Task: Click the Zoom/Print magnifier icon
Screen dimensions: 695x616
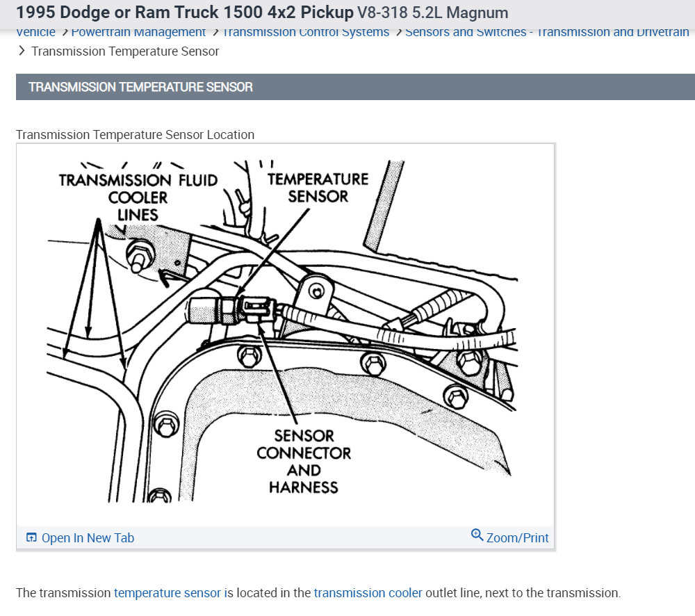Action: tap(477, 535)
